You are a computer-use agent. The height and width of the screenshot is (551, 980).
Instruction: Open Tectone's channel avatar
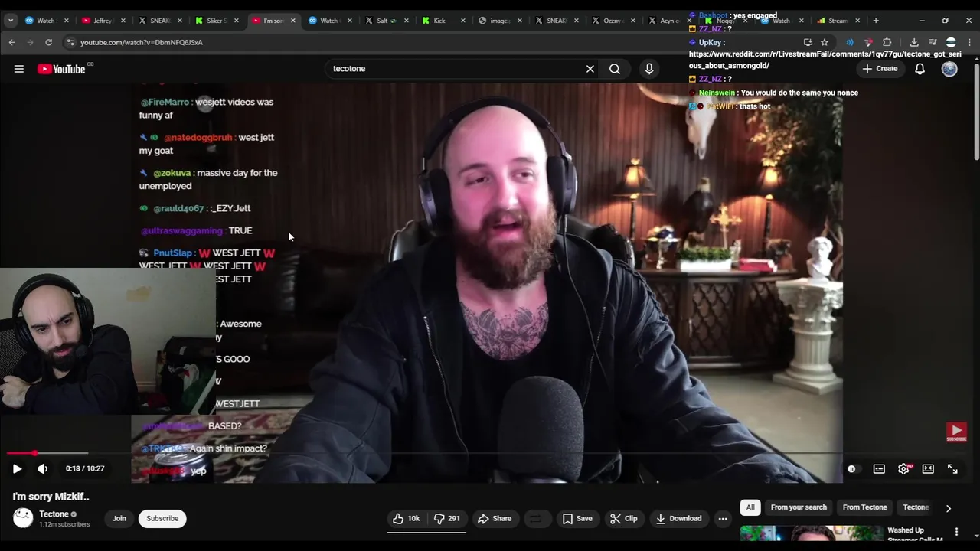(23, 519)
